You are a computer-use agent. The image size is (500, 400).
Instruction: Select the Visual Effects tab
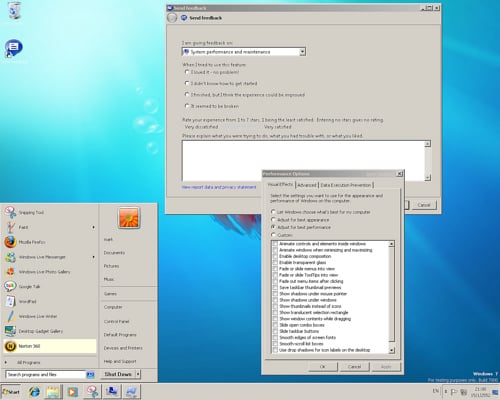coord(280,184)
